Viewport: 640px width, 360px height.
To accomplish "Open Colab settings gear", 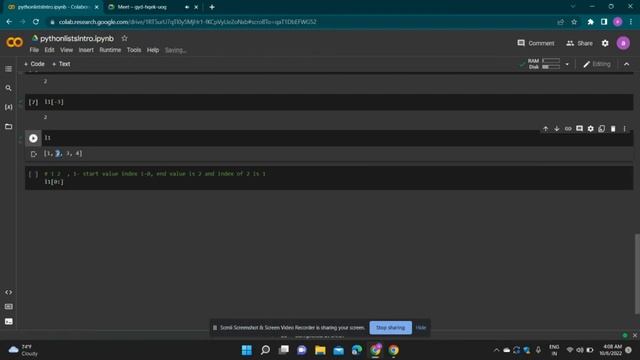I will (605, 43).
